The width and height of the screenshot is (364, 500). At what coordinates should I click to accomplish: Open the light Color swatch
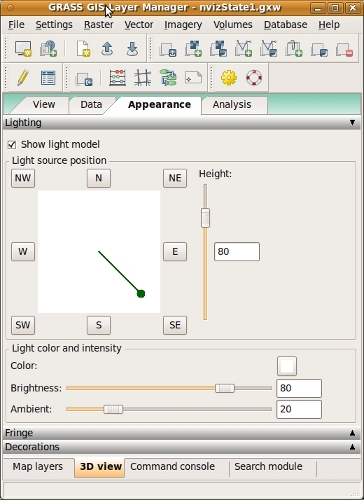(x=287, y=366)
